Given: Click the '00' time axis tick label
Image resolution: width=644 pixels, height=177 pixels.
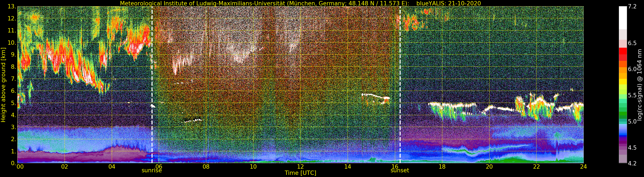Looking at the screenshot, I should point(20,166).
